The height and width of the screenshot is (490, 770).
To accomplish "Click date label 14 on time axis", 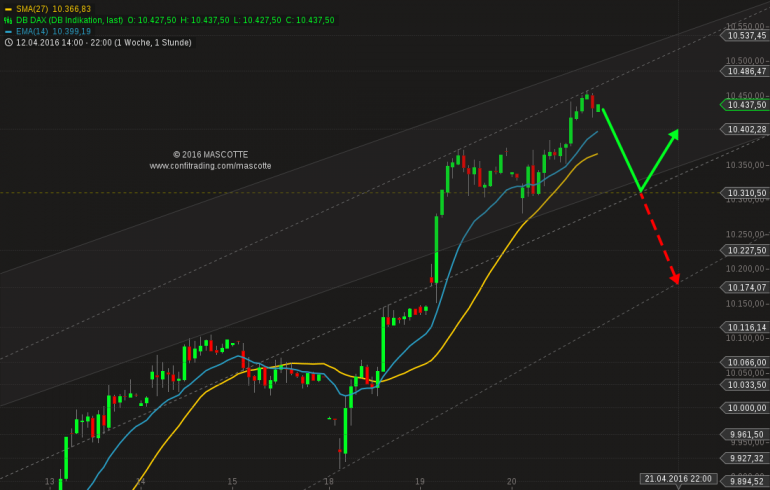I will click(141, 482).
